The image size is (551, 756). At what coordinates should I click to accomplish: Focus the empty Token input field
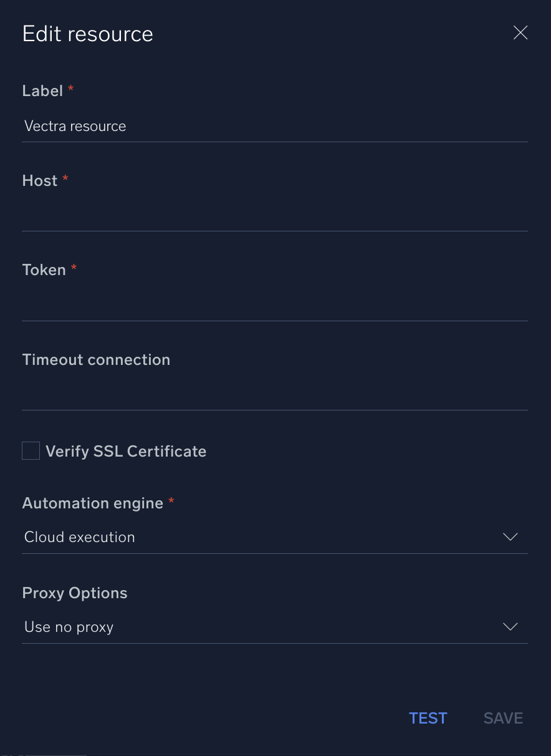pyautogui.click(x=274, y=306)
